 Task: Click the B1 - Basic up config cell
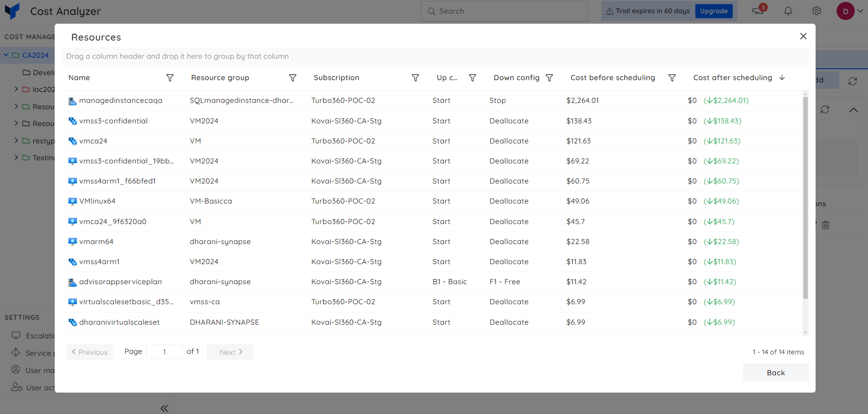pyautogui.click(x=450, y=282)
